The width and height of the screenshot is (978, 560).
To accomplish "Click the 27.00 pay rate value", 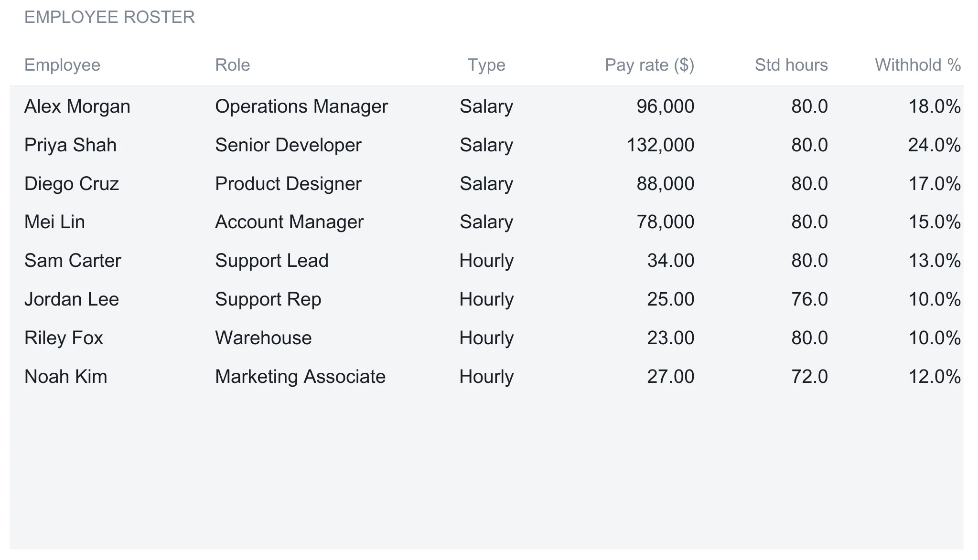I will pos(671,377).
